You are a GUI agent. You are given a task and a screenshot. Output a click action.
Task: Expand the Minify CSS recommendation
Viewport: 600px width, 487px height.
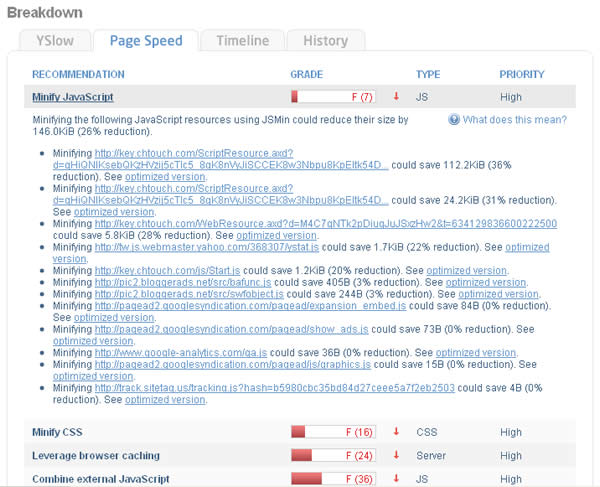click(57, 432)
